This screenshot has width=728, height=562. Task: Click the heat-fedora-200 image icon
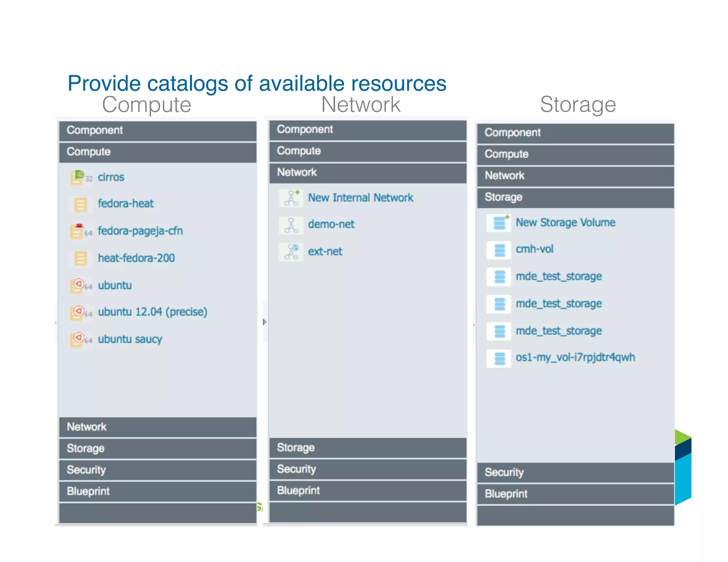[x=81, y=258]
